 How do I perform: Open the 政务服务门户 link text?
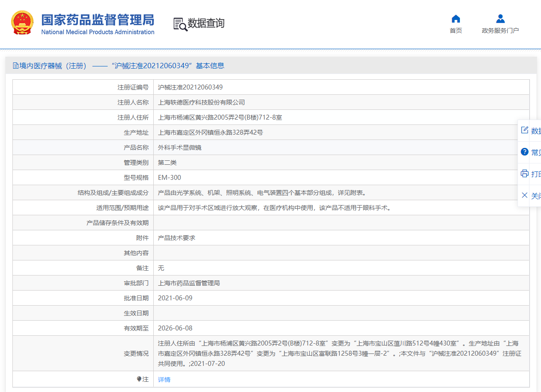pyautogui.click(x=500, y=31)
